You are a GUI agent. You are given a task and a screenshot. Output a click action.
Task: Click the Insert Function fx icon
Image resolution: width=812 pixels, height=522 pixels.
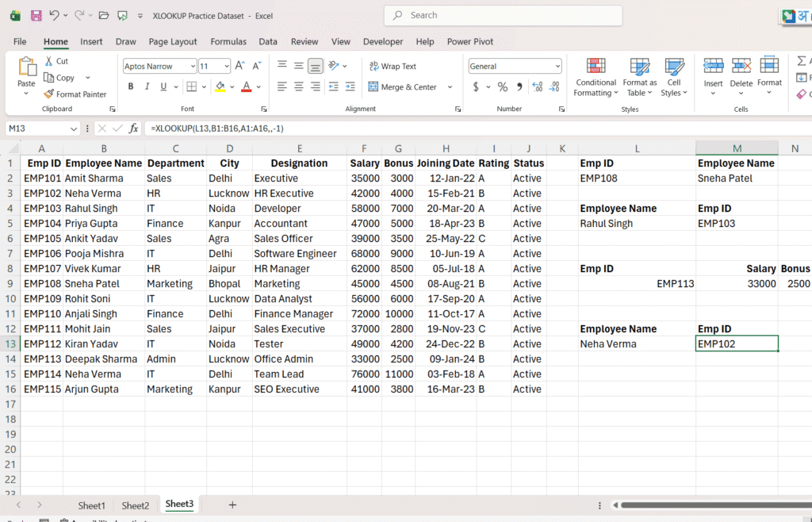(x=133, y=129)
